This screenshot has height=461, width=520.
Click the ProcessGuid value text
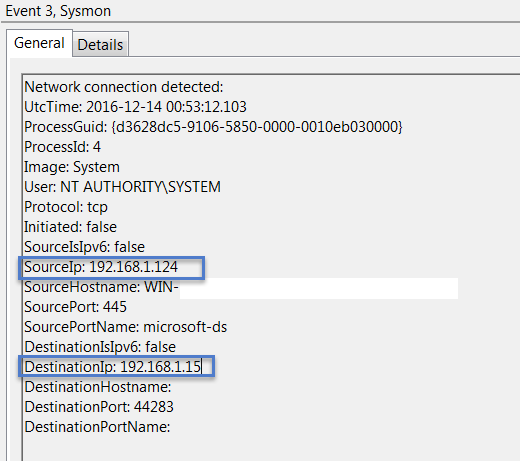tap(257, 127)
